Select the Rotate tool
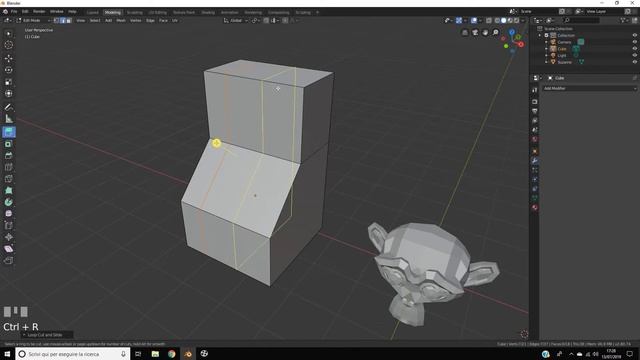 [x=9, y=70]
